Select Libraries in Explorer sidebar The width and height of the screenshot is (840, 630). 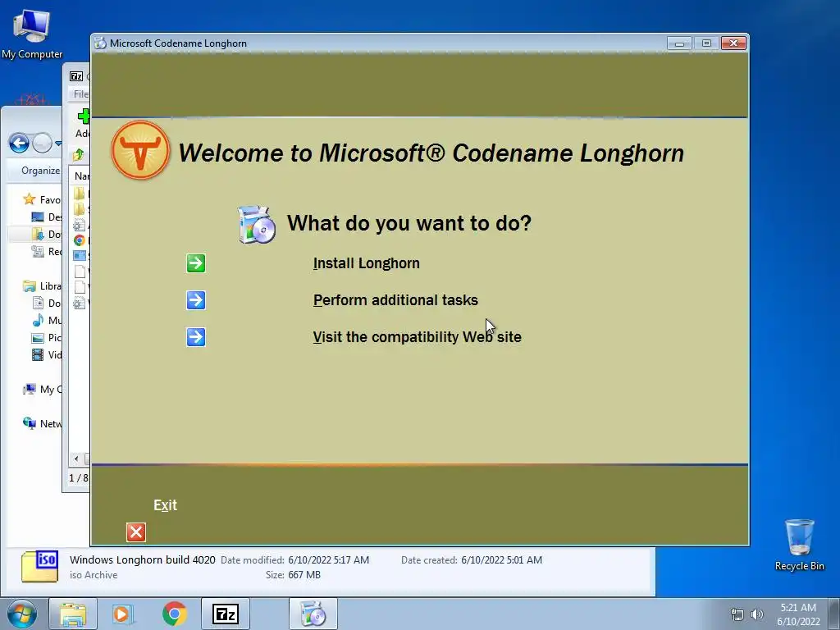[42, 286]
